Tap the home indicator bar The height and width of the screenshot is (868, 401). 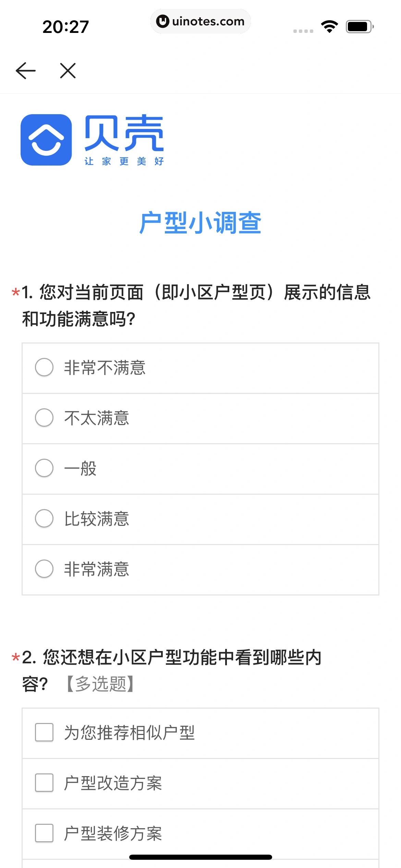200,857
